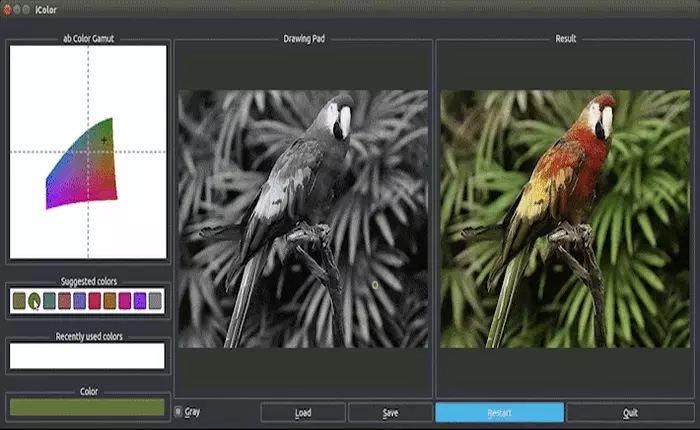Choose the violet suggested color swatch
Image resolution: width=700 pixels, height=430 pixels.
(x=140, y=300)
